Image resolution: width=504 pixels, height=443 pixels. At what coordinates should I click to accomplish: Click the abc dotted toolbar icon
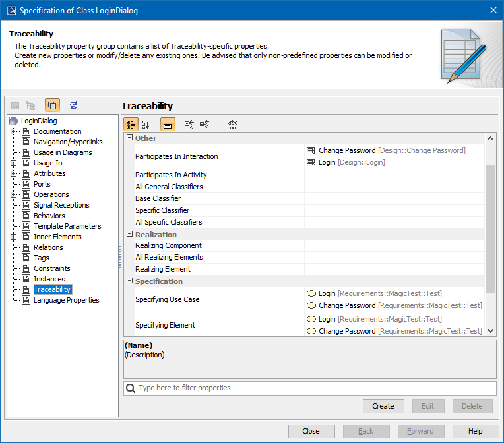(x=232, y=124)
